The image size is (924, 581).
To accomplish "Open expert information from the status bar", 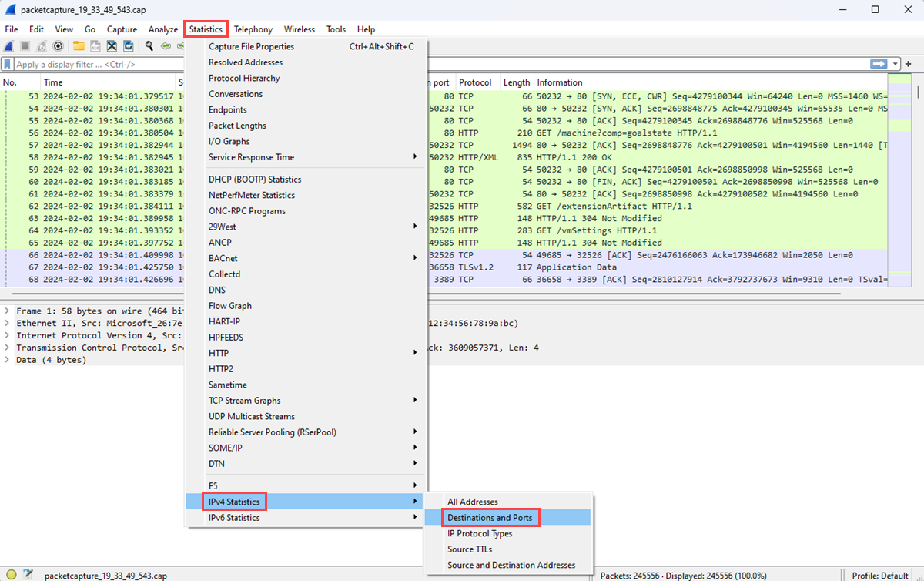I will tap(12, 575).
